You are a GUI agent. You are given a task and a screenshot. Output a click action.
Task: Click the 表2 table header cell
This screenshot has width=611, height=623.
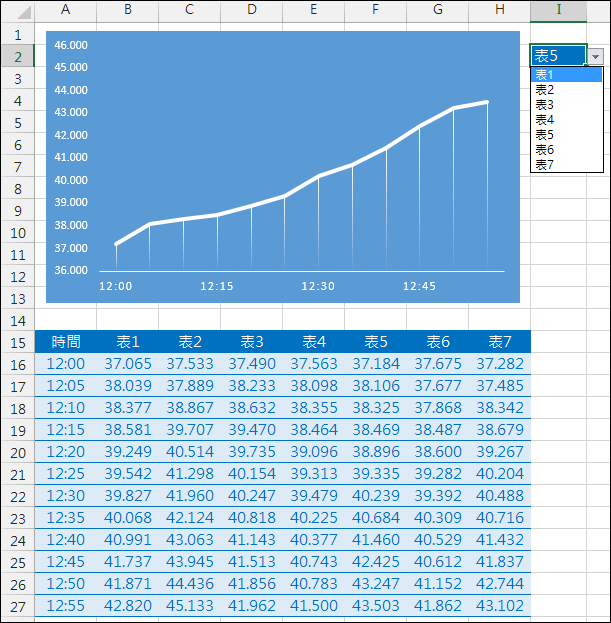click(189, 342)
